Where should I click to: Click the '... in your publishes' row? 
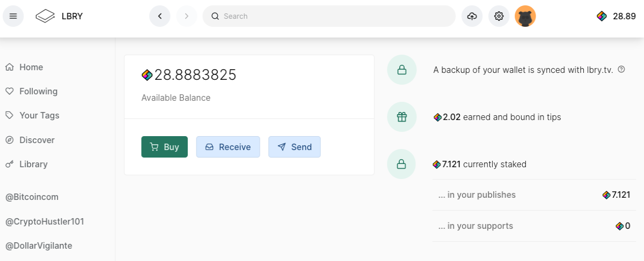534,195
